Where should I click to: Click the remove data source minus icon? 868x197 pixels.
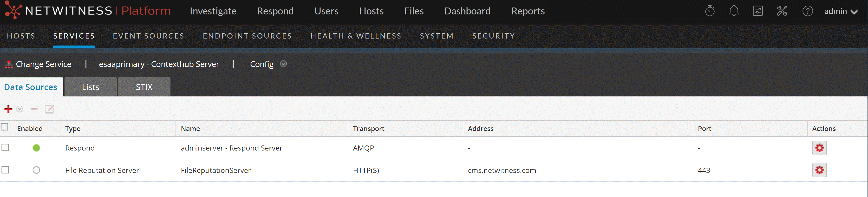(34, 109)
